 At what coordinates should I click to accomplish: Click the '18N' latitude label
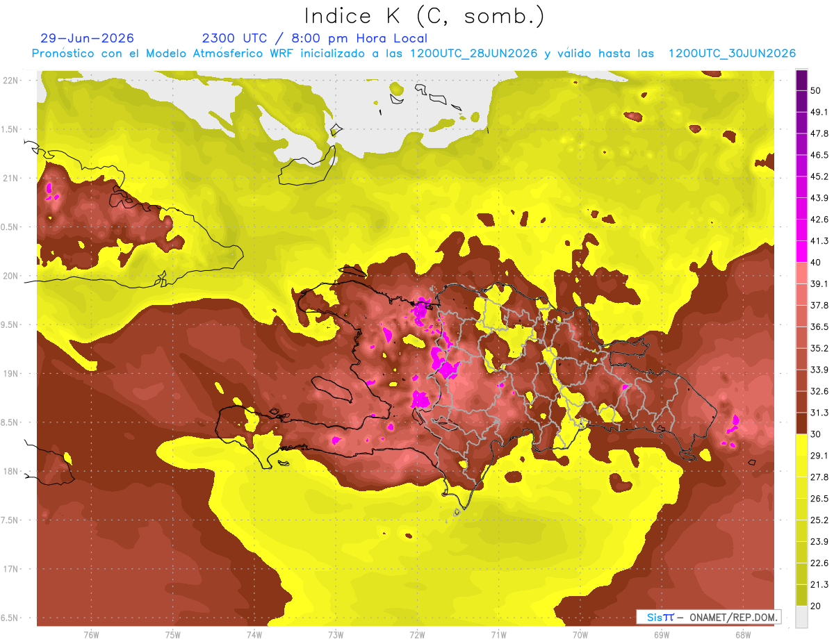(x=11, y=471)
